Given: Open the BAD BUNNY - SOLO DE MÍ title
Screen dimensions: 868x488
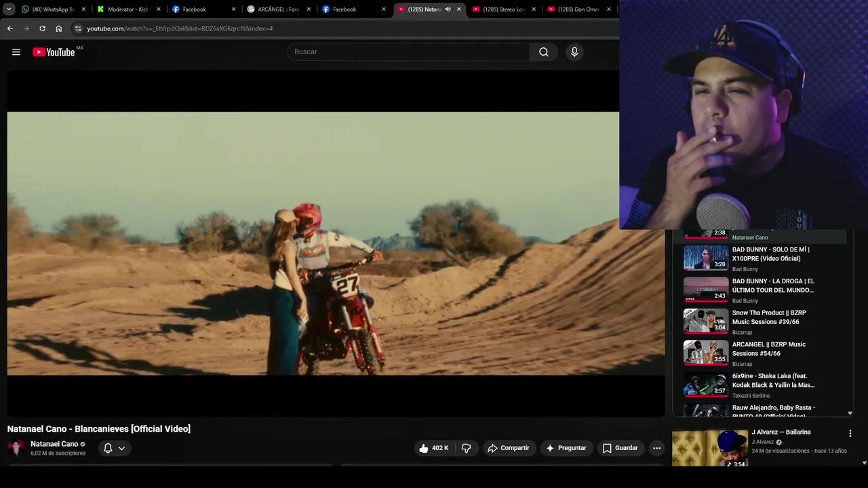Looking at the screenshot, I should pyautogui.click(x=771, y=254).
